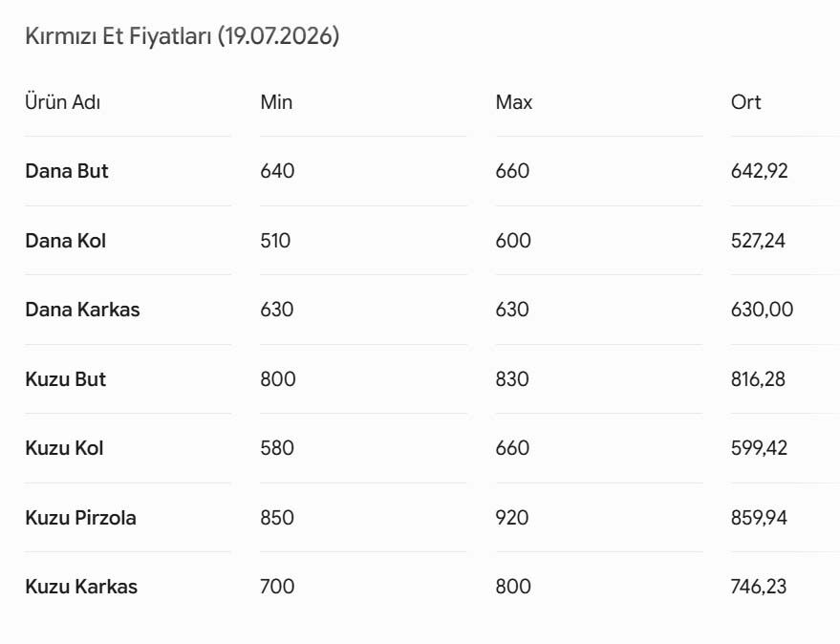Select the Dana Kol row label
This screenshot has height=644, width=840.
click(x=65, y=241)
